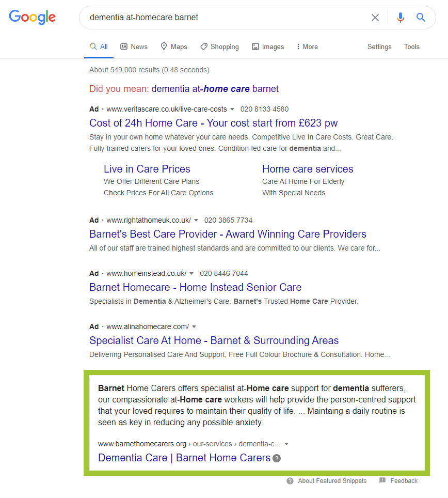
Task: Expand rightathomeuk.co.uk ad dropdown arrow
Action: (x=196, y=221)
